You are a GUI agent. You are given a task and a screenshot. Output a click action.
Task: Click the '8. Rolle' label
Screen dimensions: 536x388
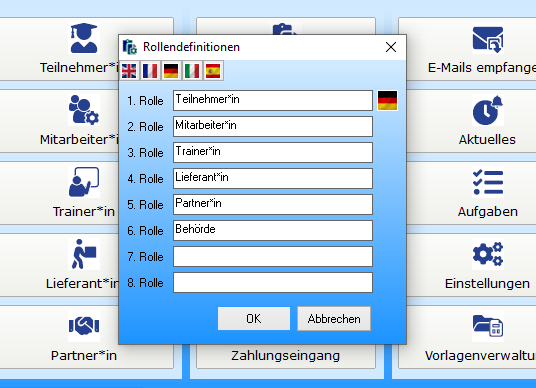pos(145,283)
